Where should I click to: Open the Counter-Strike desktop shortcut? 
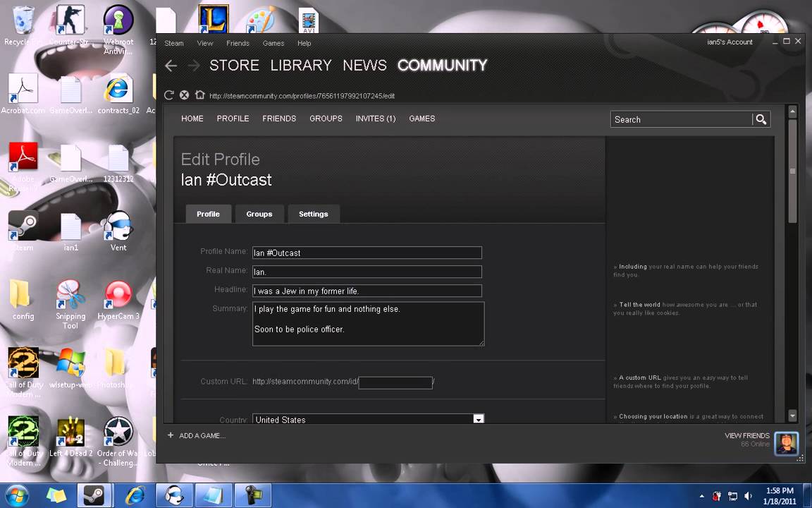pyautogui.click(x=70, y=25)
